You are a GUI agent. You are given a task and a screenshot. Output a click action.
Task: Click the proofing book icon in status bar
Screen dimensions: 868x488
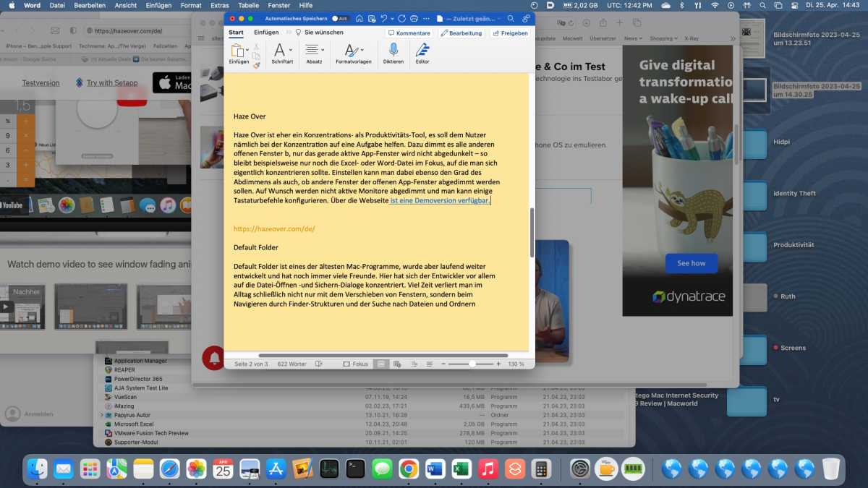point(319,364)
